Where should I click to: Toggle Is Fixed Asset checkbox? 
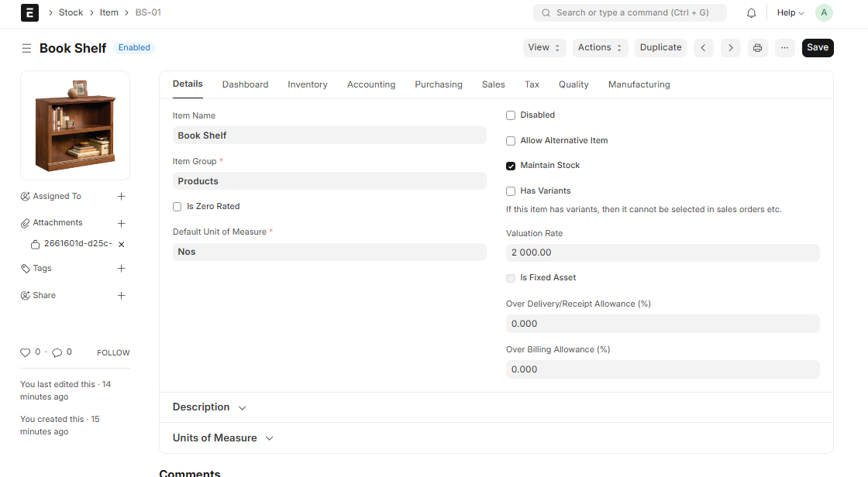click(511, 278)
